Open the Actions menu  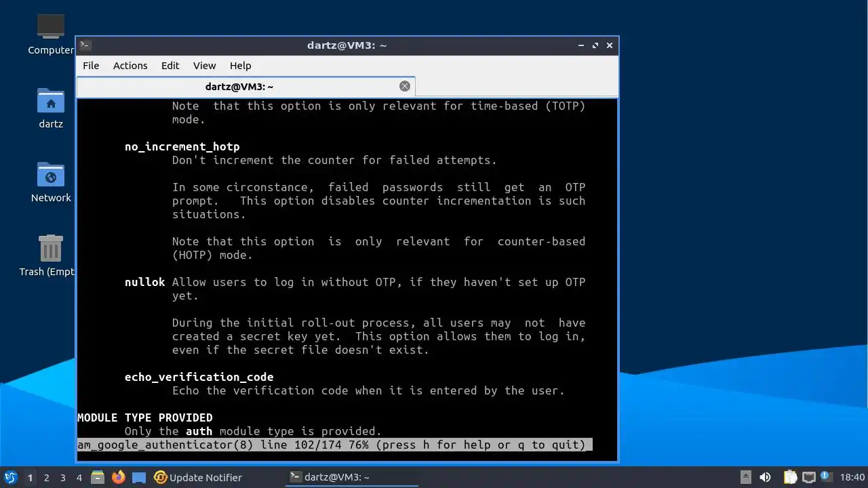[130, 66]
